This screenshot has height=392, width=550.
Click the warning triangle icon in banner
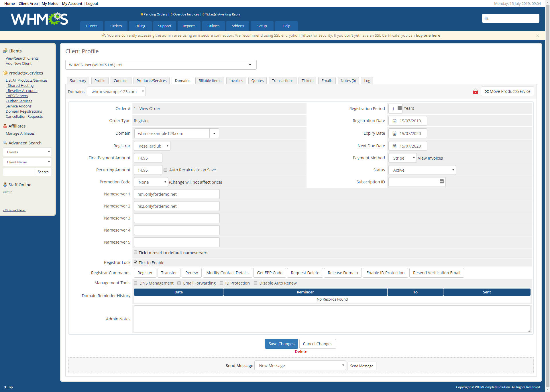tap(104, 36)
